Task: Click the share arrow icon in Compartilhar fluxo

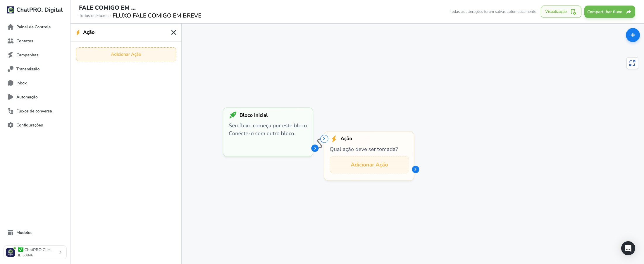Action: click(x=628, y=12)
